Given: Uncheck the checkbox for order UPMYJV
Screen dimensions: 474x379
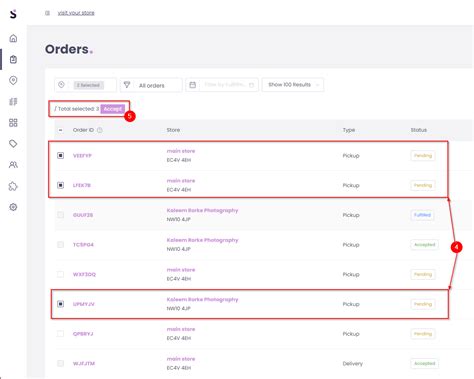Looking at the screenshot, I should click(x=60, y=304).
